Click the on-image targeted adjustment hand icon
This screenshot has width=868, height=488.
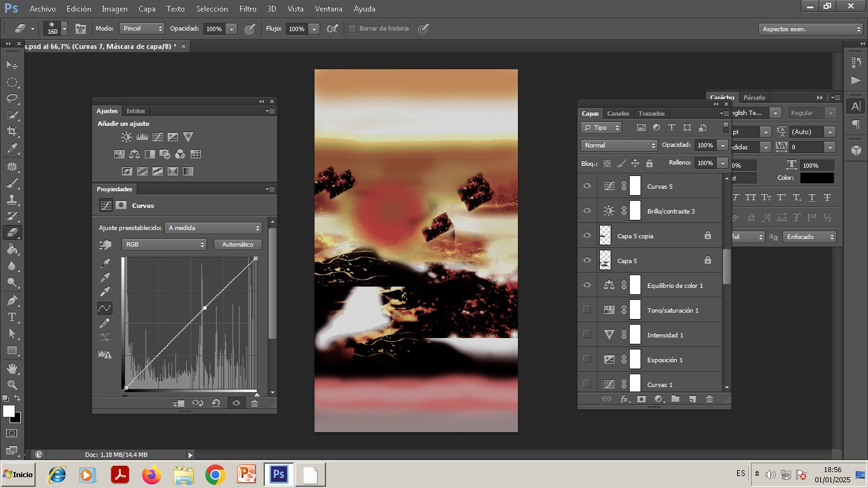[105, 245]
